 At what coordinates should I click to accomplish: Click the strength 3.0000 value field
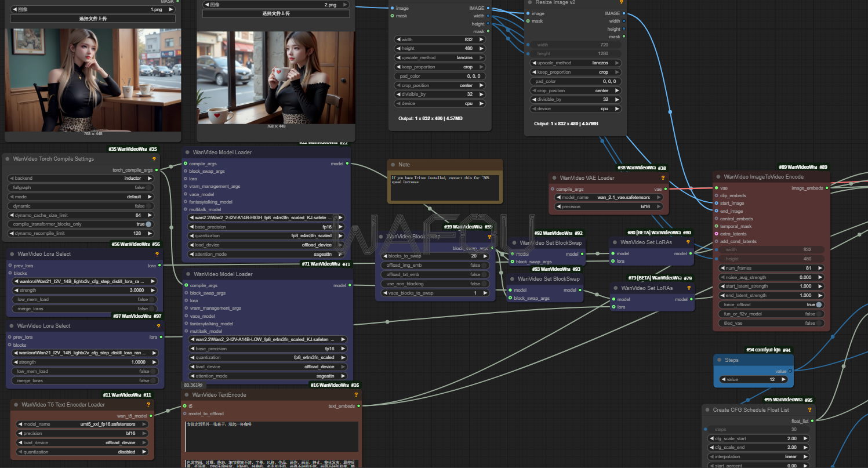pos(84,290)
